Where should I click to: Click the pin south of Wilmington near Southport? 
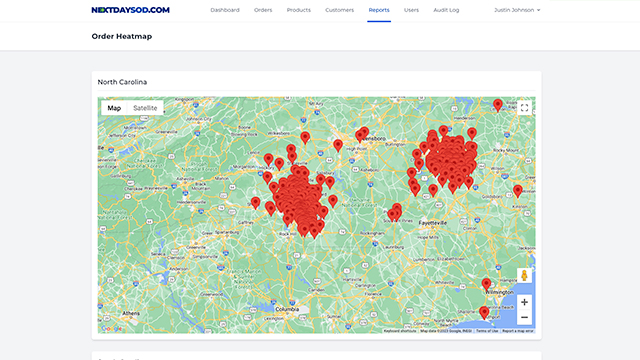point(484,313)
